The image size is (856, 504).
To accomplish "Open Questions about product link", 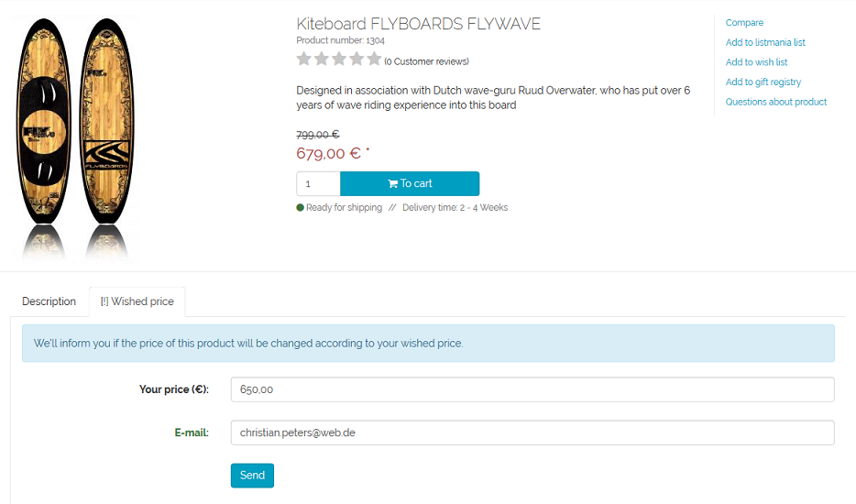I will pos(776,102).
